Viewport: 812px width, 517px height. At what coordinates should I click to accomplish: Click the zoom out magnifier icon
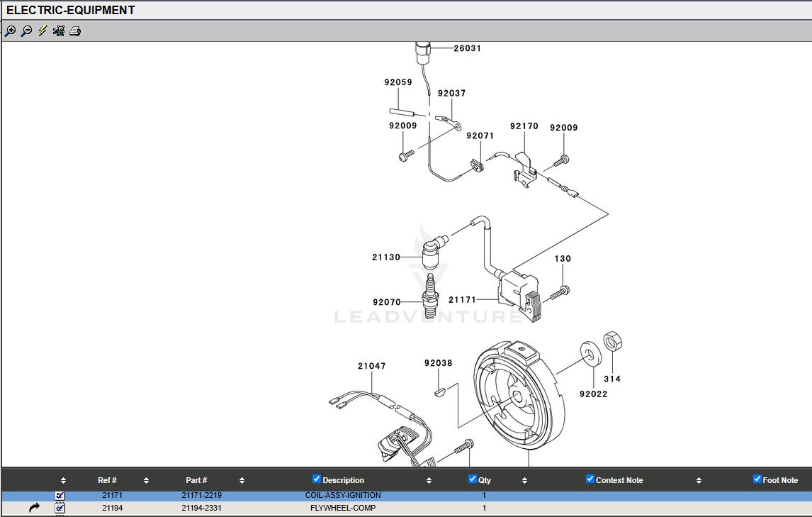pyautogui.click(x=26, y=31)
